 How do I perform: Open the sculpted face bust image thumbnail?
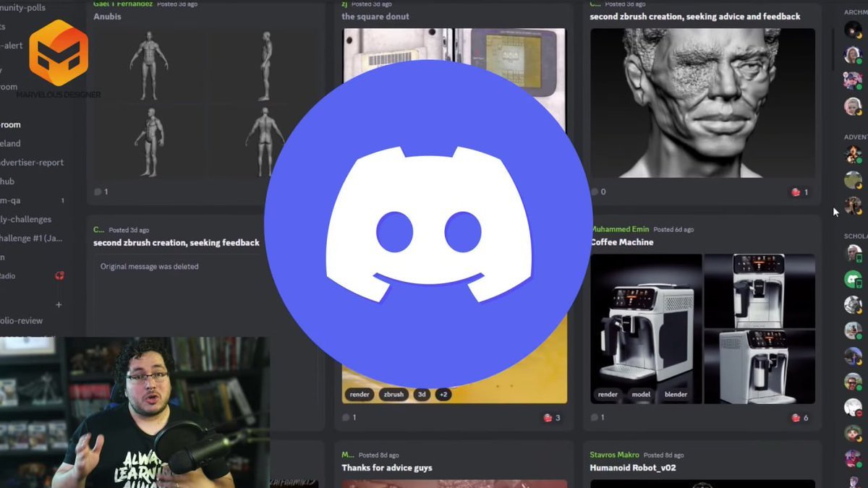(x=702, y=103)
